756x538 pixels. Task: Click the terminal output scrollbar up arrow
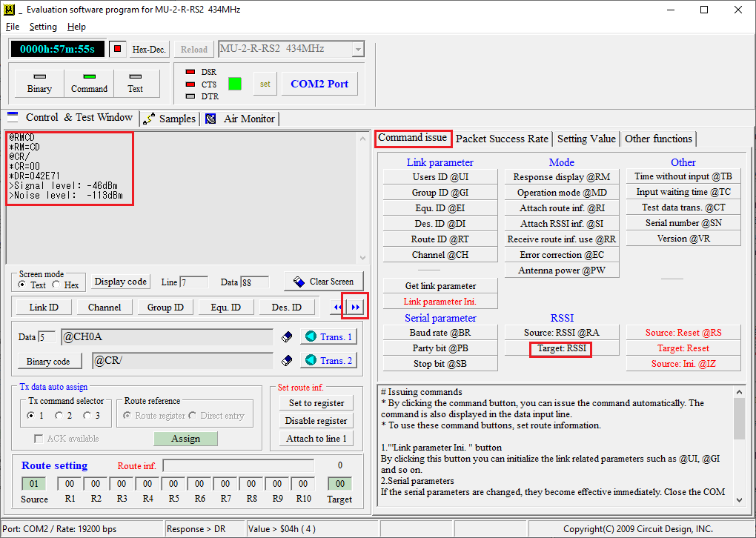click(362, 139)
